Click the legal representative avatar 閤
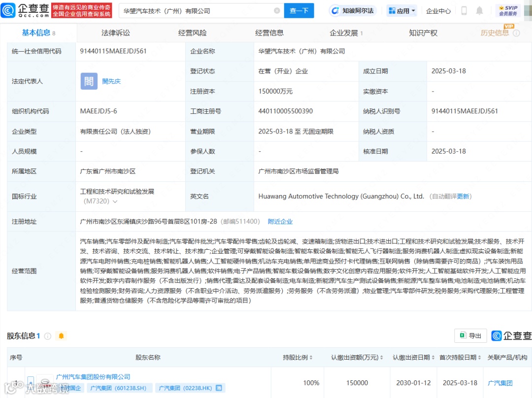This screenshot has width=532, height=398. pos(89,81)
